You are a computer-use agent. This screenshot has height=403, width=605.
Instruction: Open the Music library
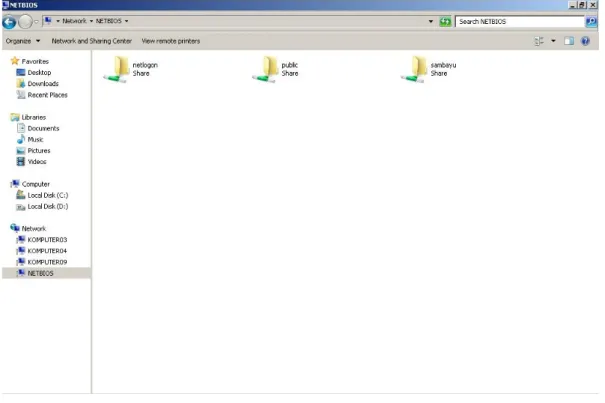(35, 140)
